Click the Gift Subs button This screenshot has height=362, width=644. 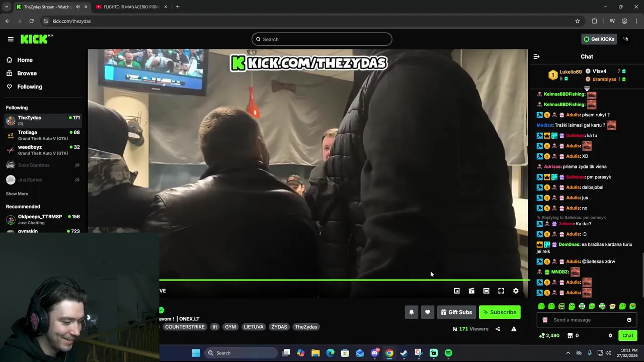(456, 312)
